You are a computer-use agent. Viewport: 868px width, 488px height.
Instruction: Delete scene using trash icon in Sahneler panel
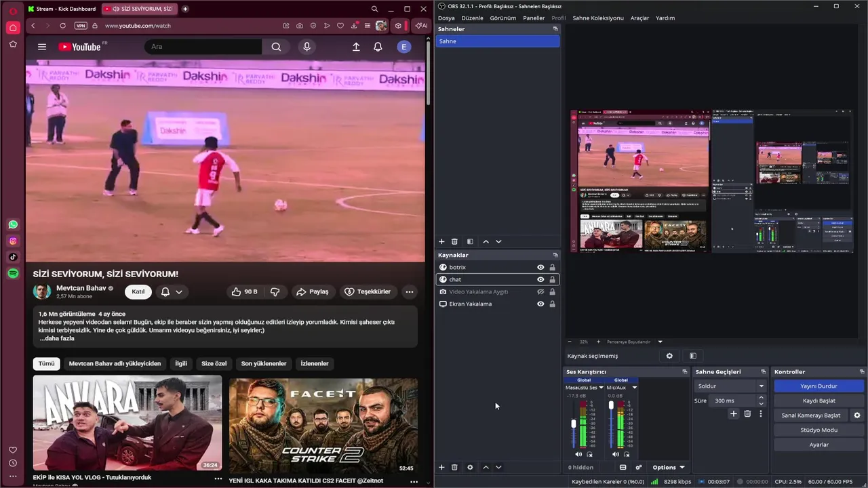coord(454,241)
